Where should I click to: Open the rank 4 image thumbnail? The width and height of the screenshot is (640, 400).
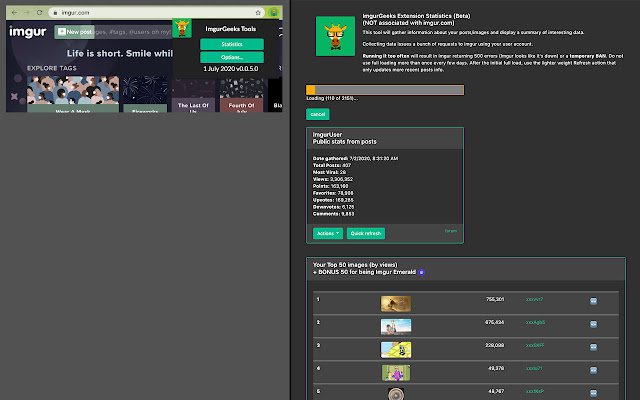396,373
